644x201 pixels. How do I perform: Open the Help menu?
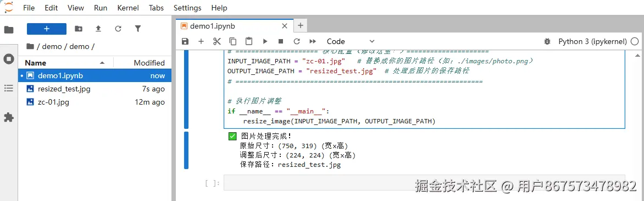click(219, 8)
